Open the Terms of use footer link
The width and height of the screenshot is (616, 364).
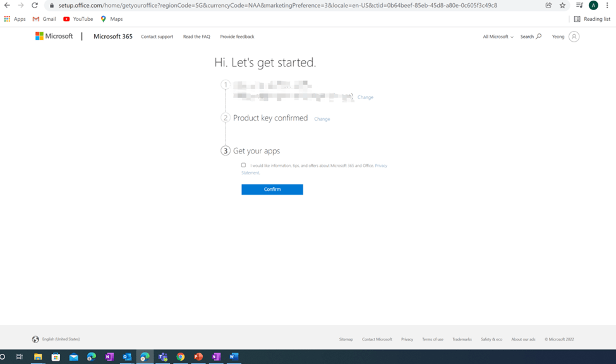click(433, 339)
